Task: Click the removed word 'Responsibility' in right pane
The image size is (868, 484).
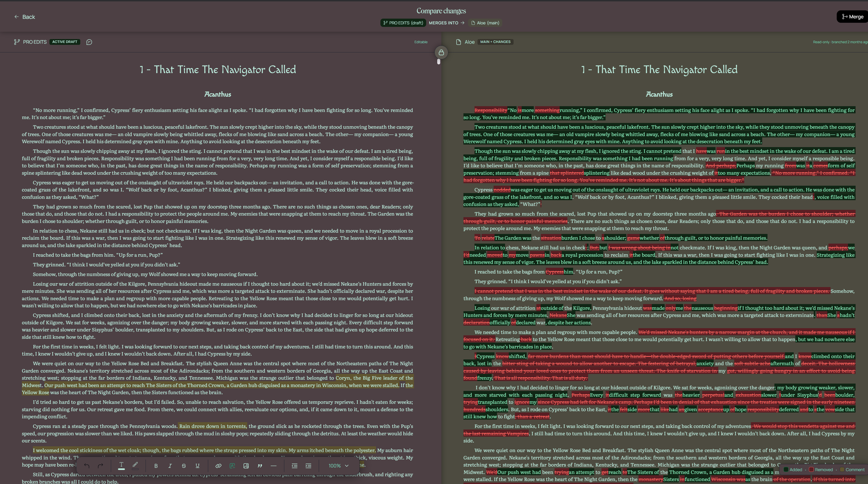Action: [491, 110]
